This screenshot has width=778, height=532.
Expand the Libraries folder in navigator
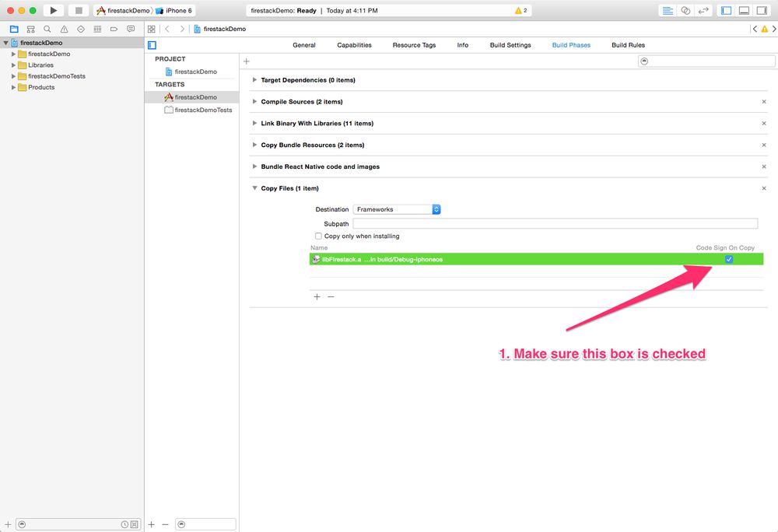[13, 65]
